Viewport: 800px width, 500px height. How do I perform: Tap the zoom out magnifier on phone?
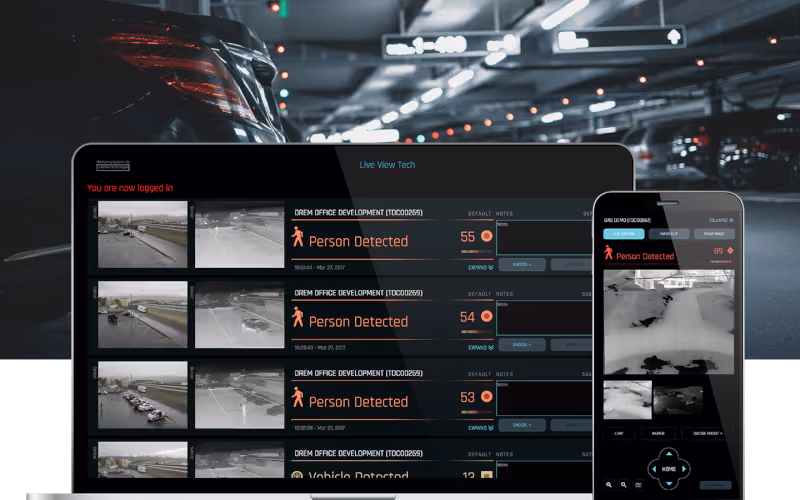pos(623,485)
